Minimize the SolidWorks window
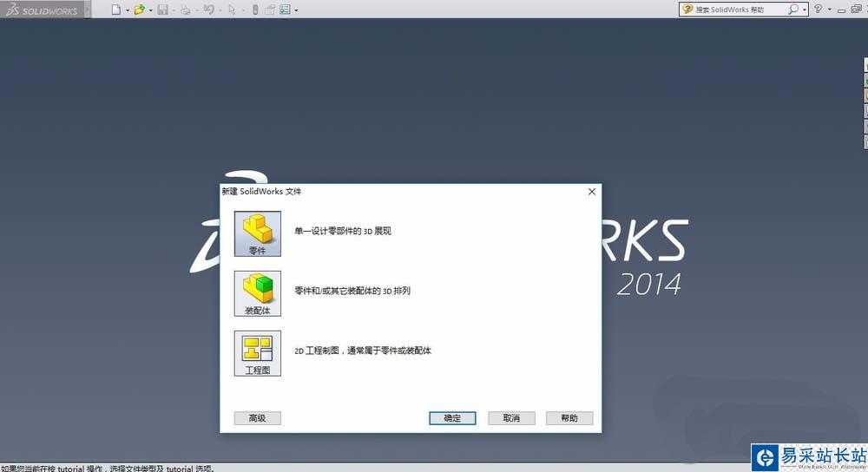Image resolution: width=868 pixels, height=472 pixels. click(x=841, y=10)
